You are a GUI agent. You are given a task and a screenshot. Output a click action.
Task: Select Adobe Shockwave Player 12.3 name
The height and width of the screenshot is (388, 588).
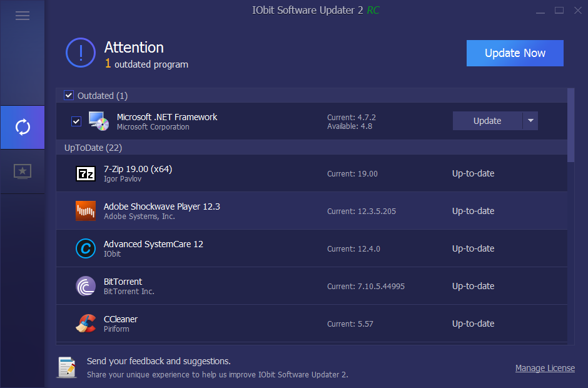[161, 207]
